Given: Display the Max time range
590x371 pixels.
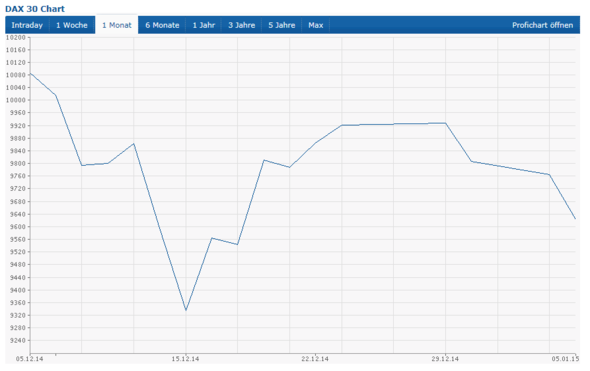Looking at the screenshot, I should (x=316, y=25).
